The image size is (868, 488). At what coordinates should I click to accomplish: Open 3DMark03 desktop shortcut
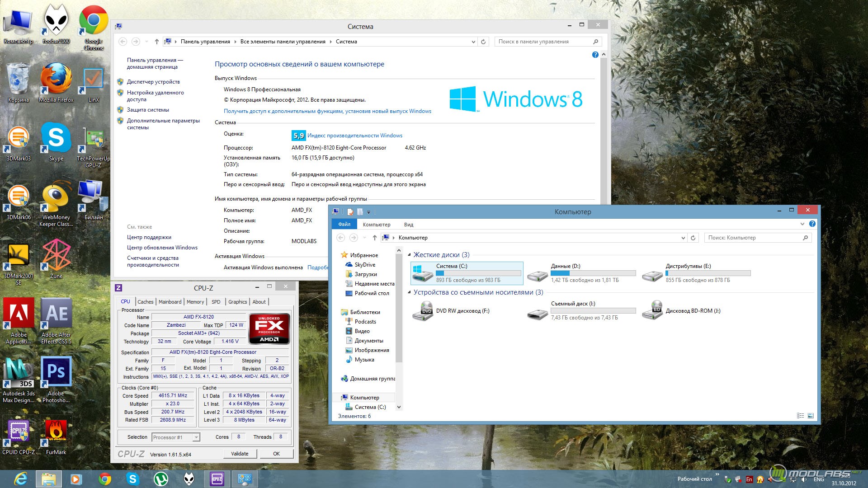pyautogui.click(x=19, y=144)
